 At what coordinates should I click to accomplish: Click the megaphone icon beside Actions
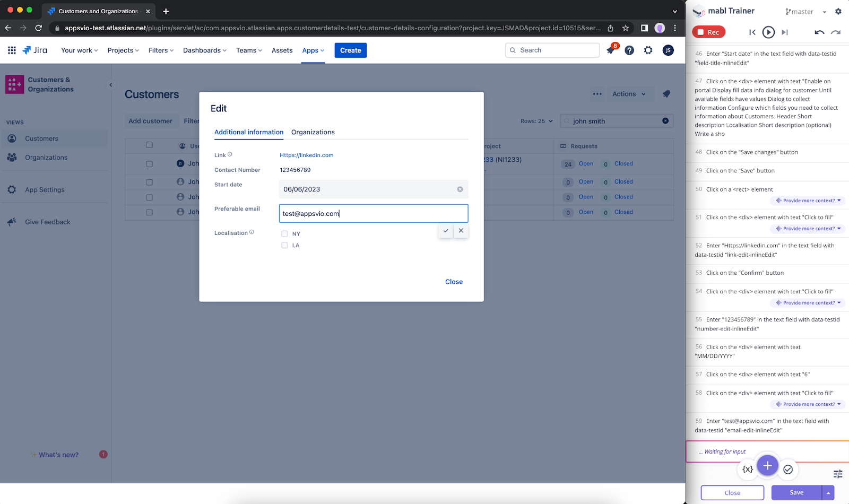pyautogui.click(x=666, y=94)
